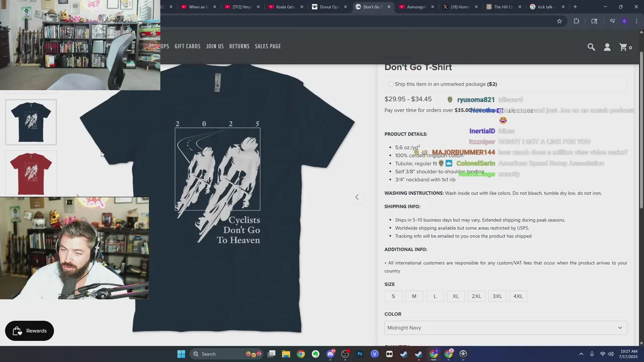Open the Midnight Navy color dropdown
644x362 pixels.
click(506, 328)
